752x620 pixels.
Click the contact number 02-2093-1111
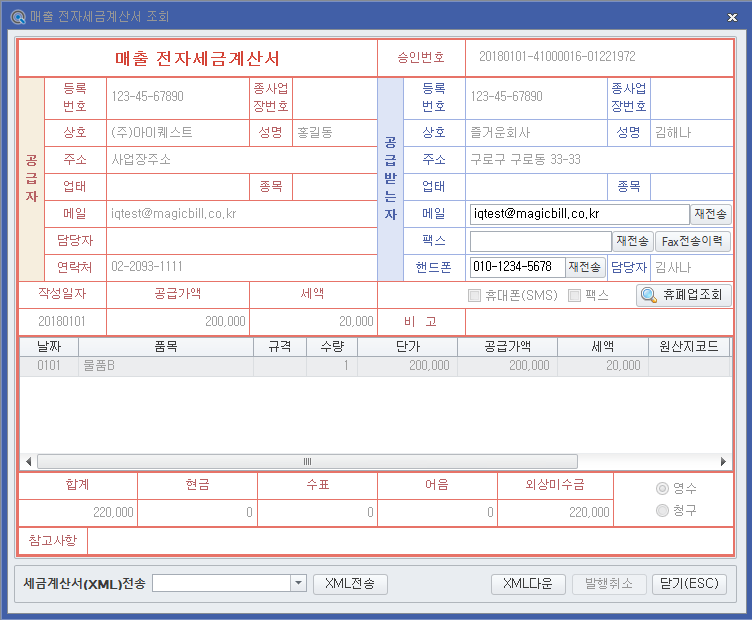tap(147, 267)
